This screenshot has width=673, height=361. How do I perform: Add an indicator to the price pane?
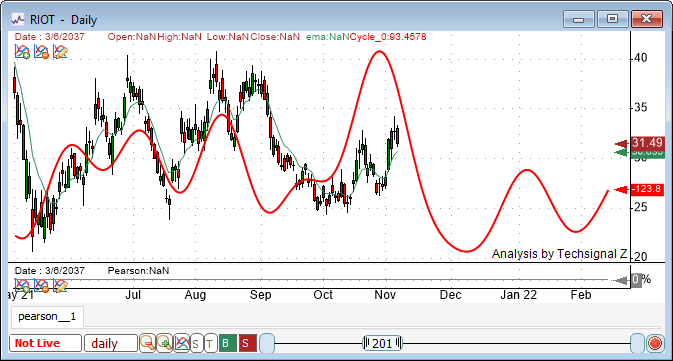coord(22,52)
